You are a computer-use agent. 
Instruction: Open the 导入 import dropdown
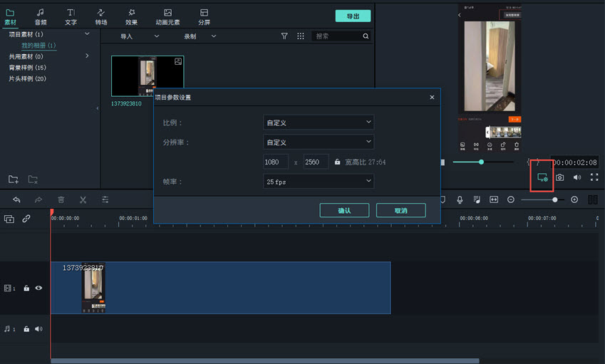coord(139,36)
